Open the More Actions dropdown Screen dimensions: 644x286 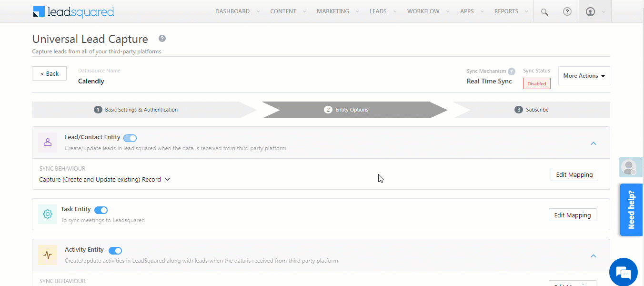(x=584, y=75)
